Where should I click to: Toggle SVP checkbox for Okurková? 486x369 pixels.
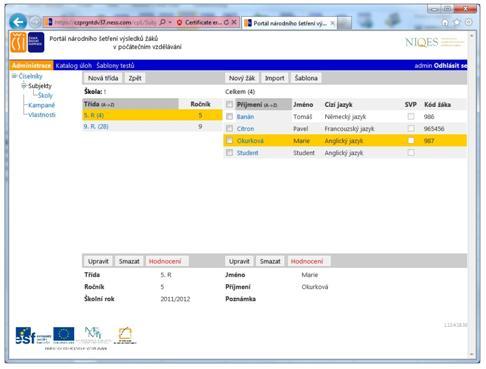tap(411, 140)
